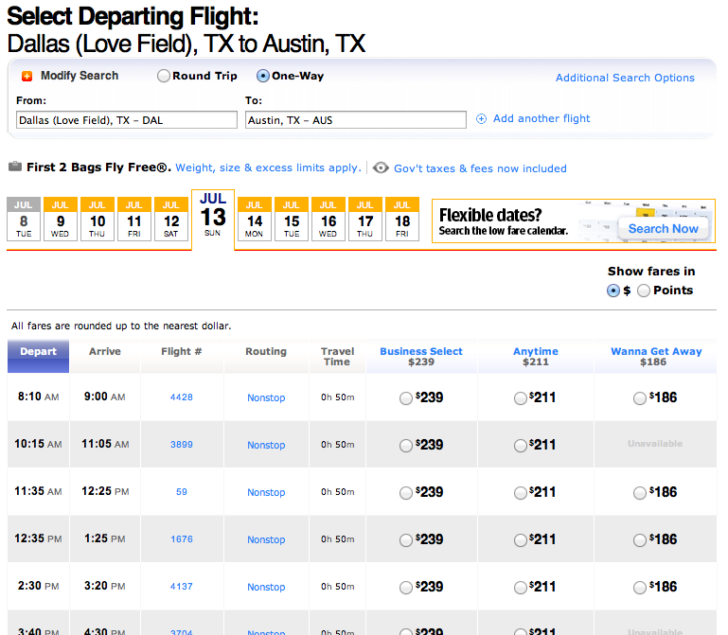728x635 pixels.
Task: Choose $211 Anytime fare for 8:10 AM flight
Action: click(520, 398)
